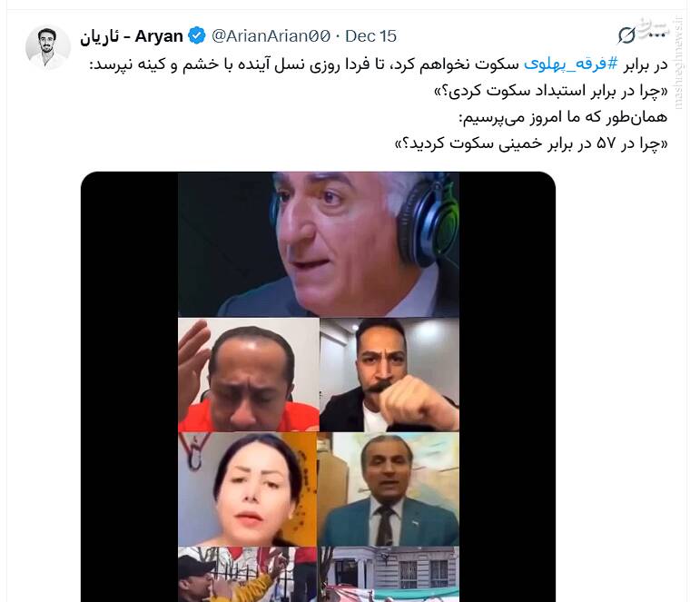Click the tweet's first line about نسل آینده

pyautogui.click(x=378, y=64)
